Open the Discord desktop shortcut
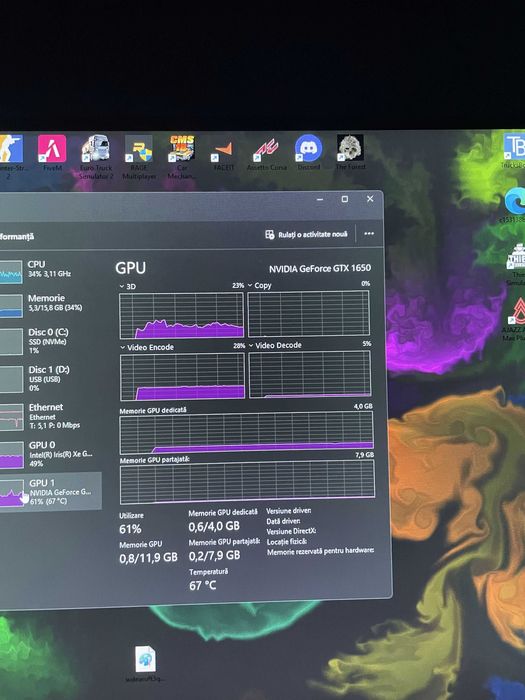 (x=308, y=152)
